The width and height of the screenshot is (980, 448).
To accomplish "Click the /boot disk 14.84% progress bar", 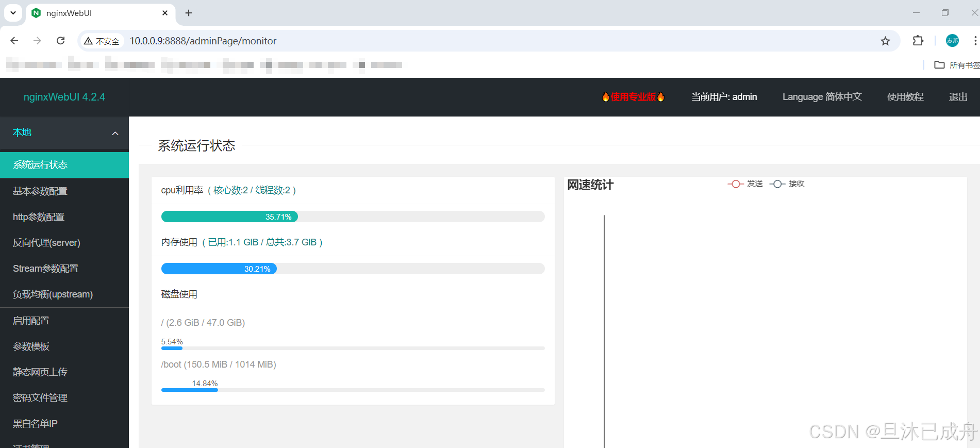I will click(353, 390).
